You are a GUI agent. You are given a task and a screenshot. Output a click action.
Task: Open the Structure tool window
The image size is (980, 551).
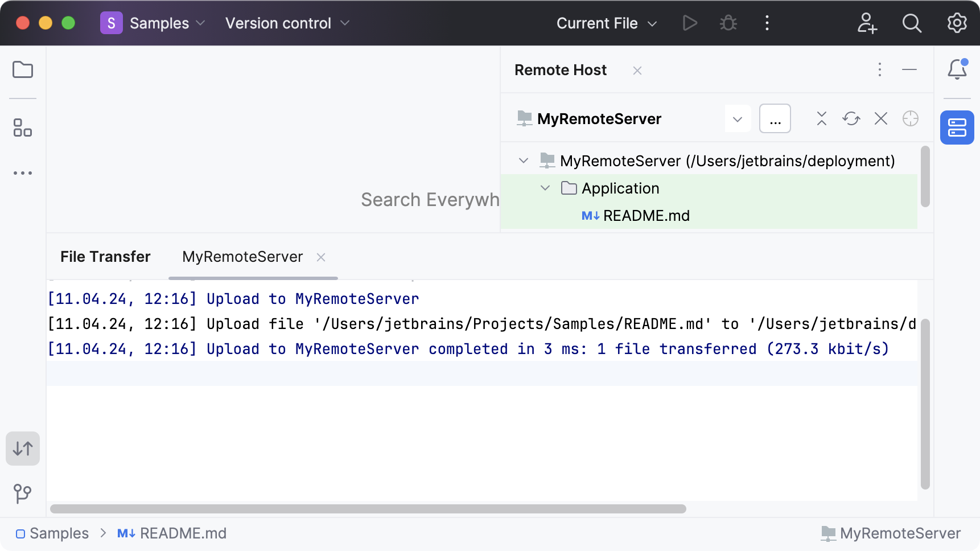coord(22,128)
